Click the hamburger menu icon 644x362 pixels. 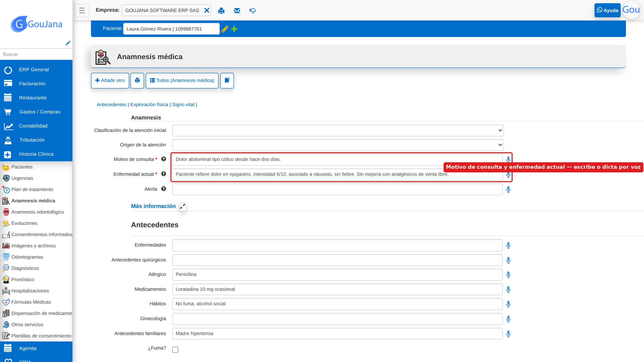click(x=82, y=10)
